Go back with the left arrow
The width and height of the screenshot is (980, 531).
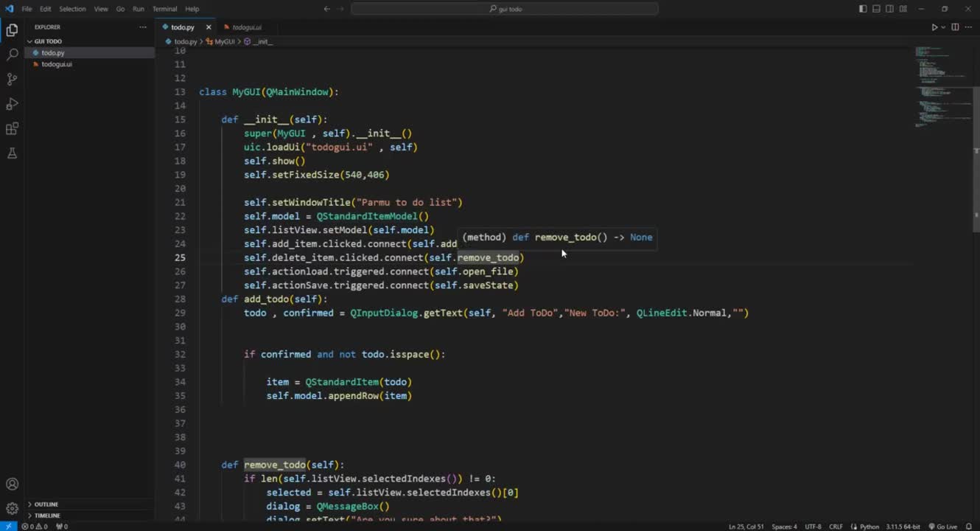[327, 9]
